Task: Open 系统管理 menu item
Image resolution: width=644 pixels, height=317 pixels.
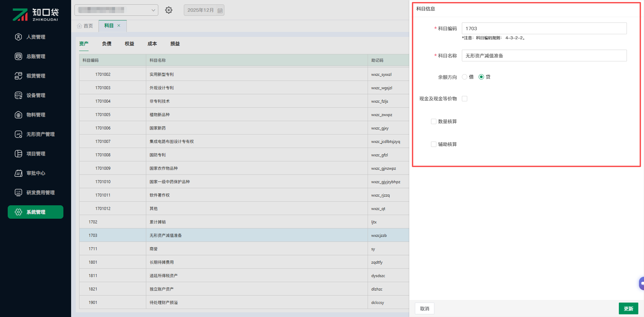Action: point(36,212)
